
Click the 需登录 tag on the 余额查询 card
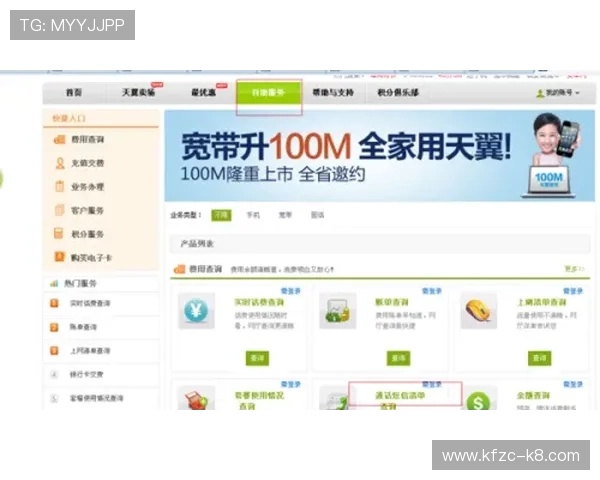[573, 384]
